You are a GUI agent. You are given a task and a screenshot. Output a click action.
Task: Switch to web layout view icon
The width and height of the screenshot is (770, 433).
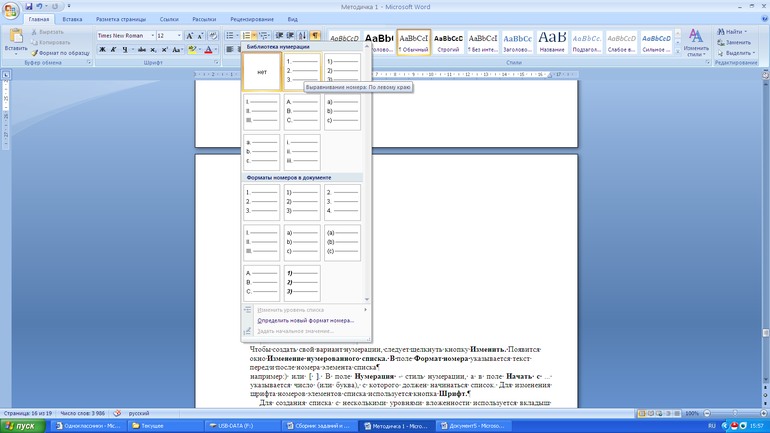659,413
